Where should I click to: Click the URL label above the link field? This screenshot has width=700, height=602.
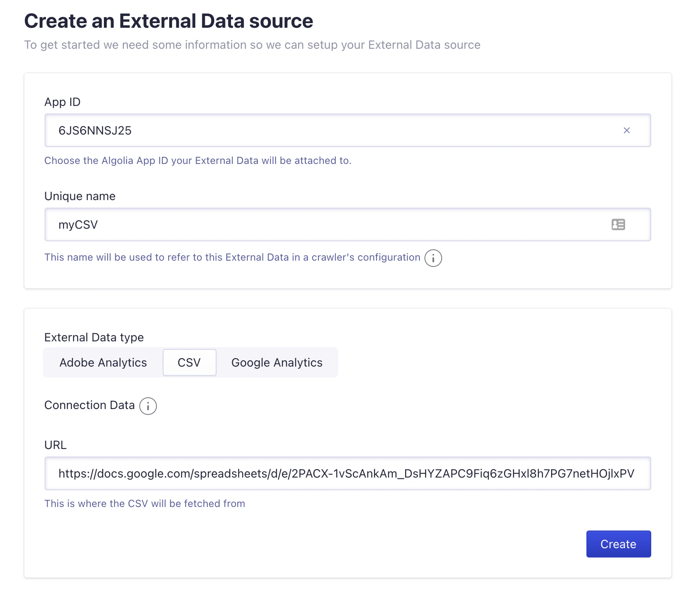coord(55,445)
